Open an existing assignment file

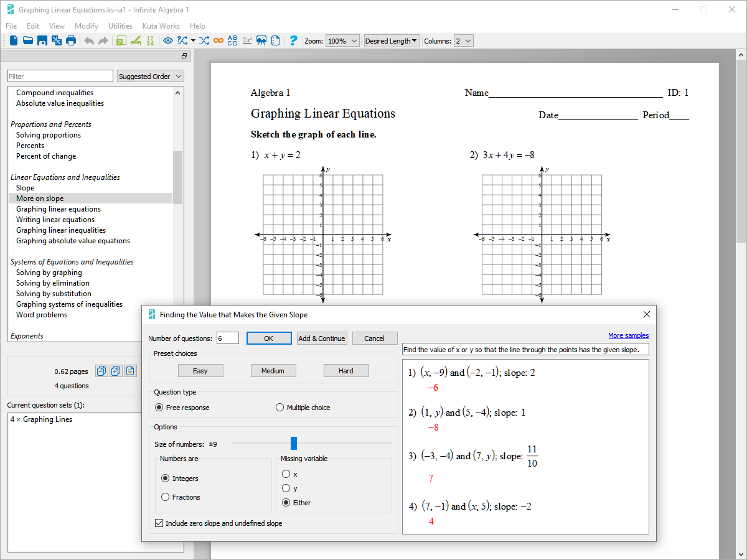pos(27,40)
